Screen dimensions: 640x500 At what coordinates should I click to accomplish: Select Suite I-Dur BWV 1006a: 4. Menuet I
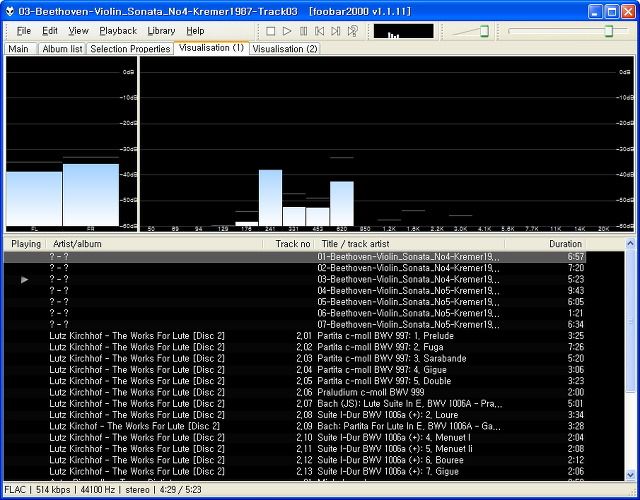point(295,438)
